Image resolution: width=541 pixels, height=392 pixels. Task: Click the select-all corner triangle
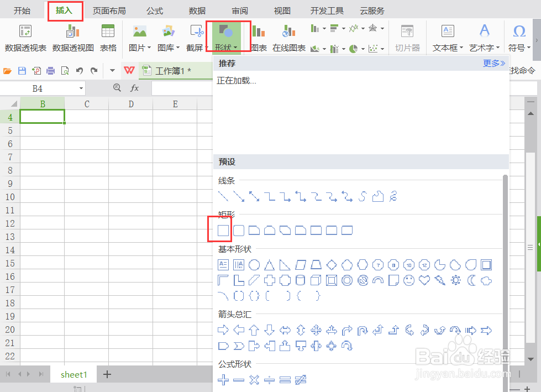click(x=13, y=103)
